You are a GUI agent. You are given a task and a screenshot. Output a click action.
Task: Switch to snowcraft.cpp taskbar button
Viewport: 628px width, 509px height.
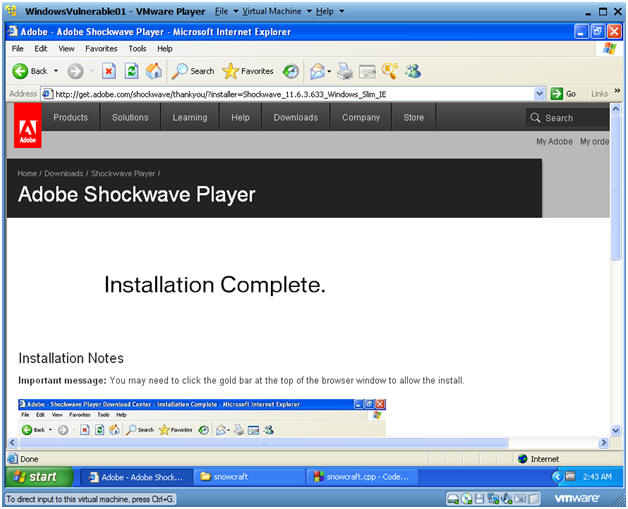click(363, 477)
